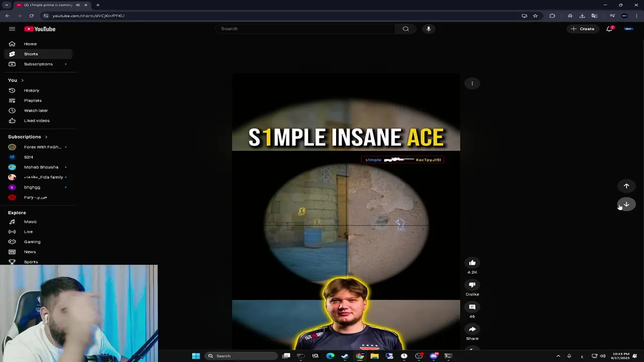The height and width of the screenshot is (362, 644).
Task: Open the S2H channel
Action: [38, 157]
